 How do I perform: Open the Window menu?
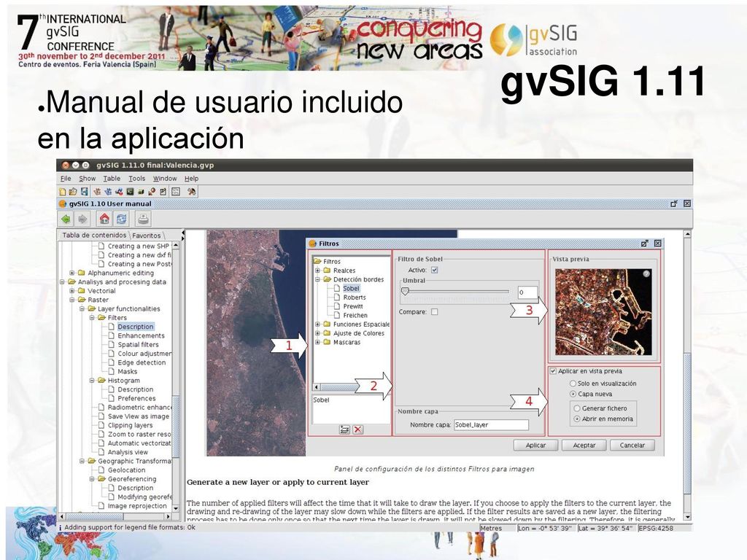point(165,179)
